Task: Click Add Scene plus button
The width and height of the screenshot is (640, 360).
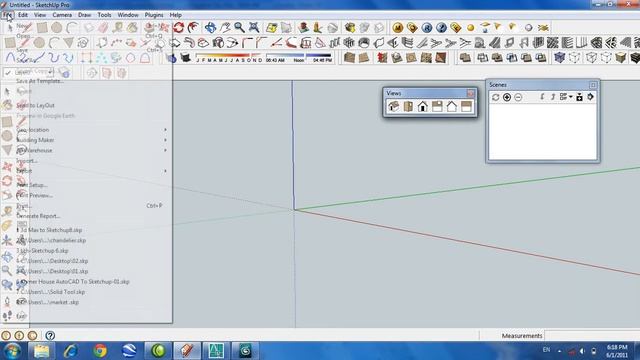Action: [507, 97]
